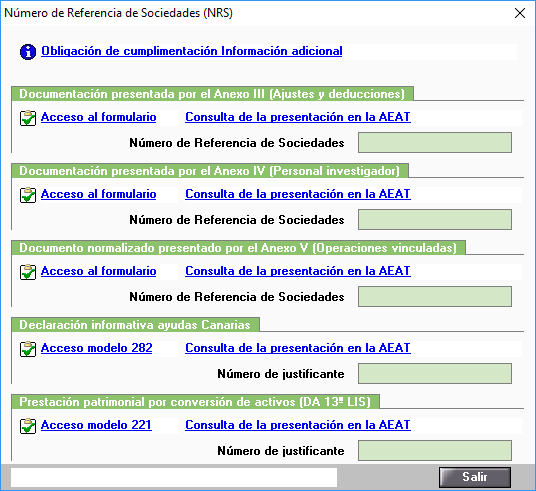The image size is (536, 491).
Task: Click the clipboard icon under Anexo IV
Action: pos(28,195)
